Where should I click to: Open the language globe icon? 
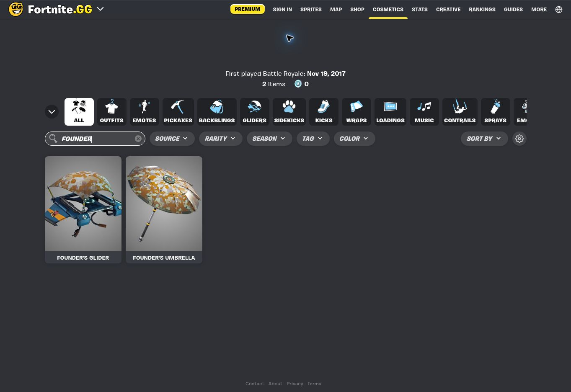pos(559,10)
